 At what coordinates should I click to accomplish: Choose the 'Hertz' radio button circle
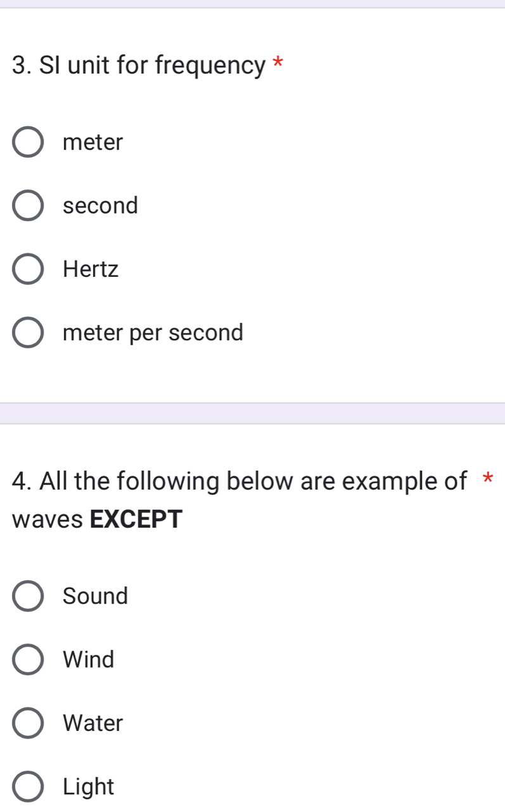(28, 270)
